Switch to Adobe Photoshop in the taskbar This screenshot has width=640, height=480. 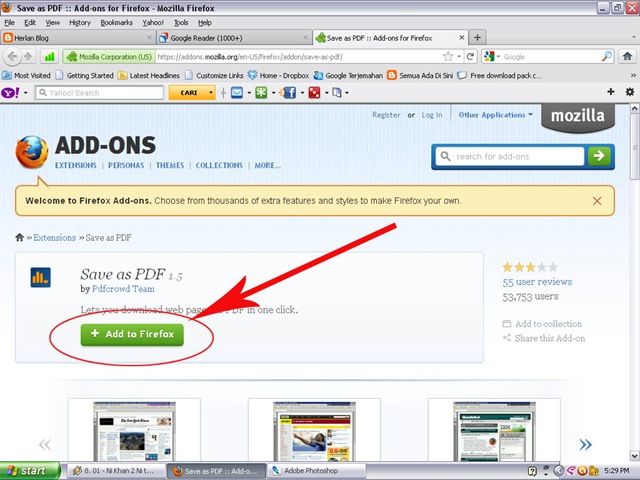point(316,471)
